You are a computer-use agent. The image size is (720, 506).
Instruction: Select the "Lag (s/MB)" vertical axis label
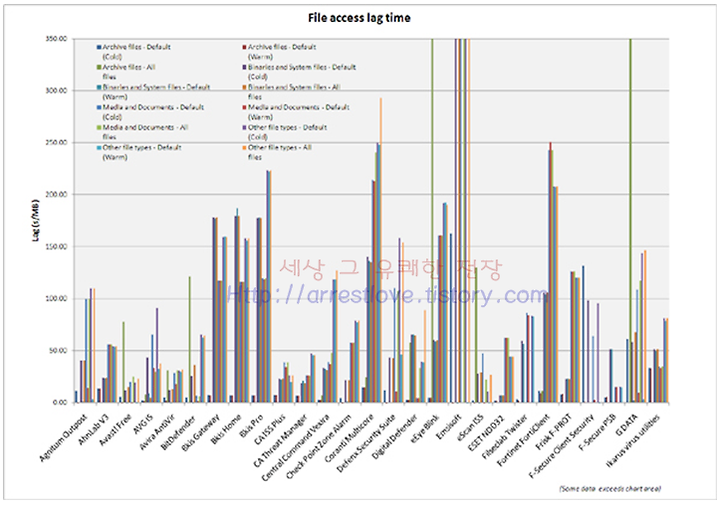tap(36, 220)
